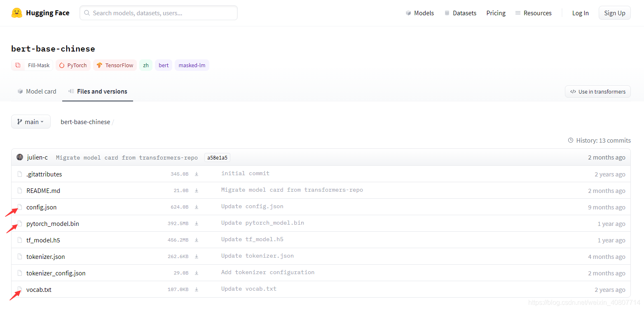Click the 'Update pytorch_model.bin' commit message
Viewport: 644px width, 310px height.
[x=263, y=223]
